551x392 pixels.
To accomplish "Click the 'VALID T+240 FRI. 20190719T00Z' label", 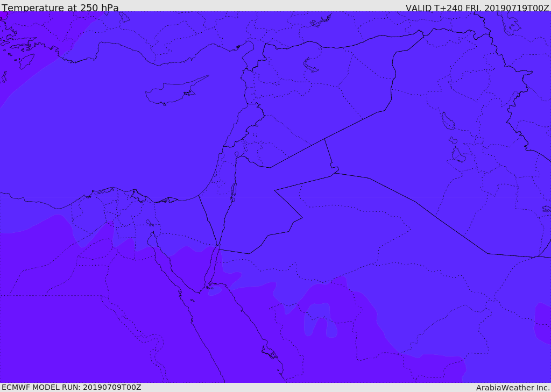I will pos(477,8).
